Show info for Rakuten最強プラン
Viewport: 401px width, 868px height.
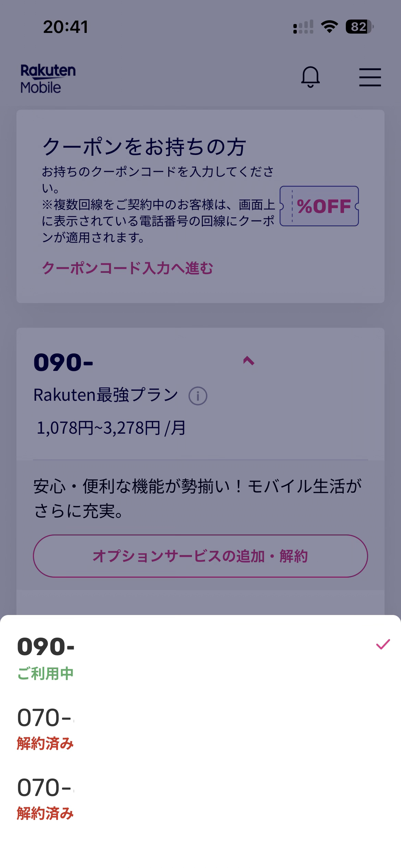tap(198, 396)
